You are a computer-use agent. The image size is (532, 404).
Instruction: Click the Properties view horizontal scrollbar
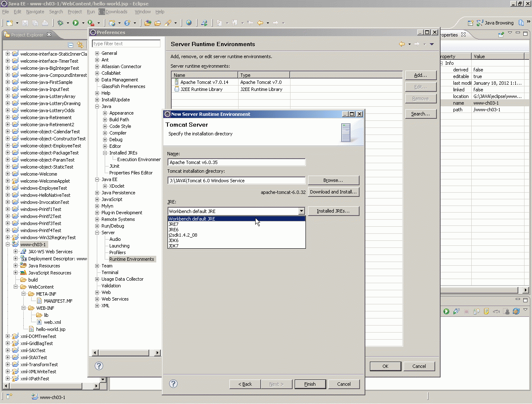pos(485,290)
